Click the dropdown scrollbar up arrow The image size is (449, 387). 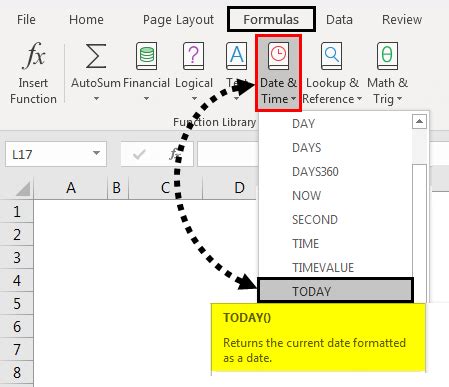tap(419, 122)
